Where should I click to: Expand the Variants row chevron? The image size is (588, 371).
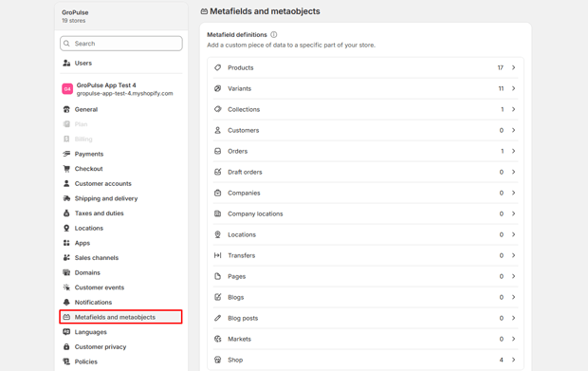point(513,88)
